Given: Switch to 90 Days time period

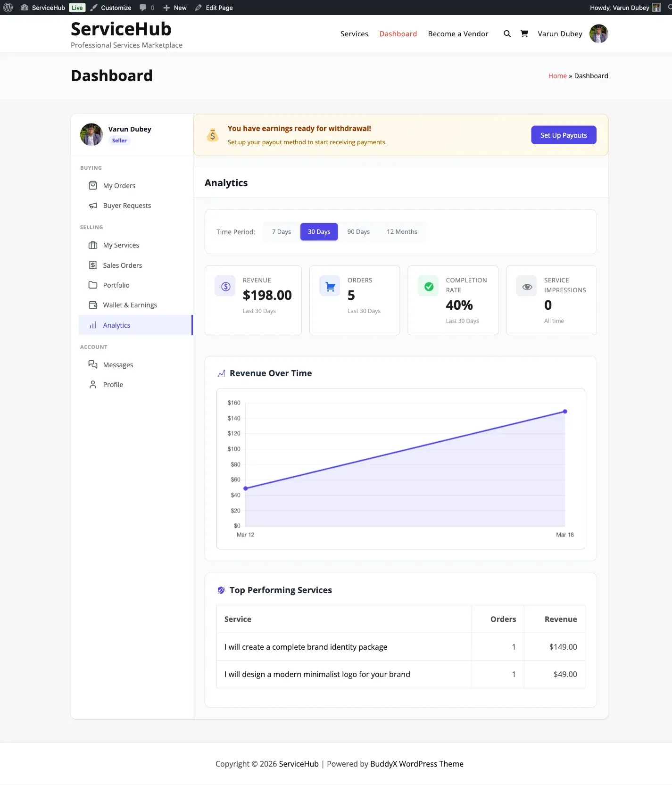Looking at the screenshot, I should coord(358,232).
